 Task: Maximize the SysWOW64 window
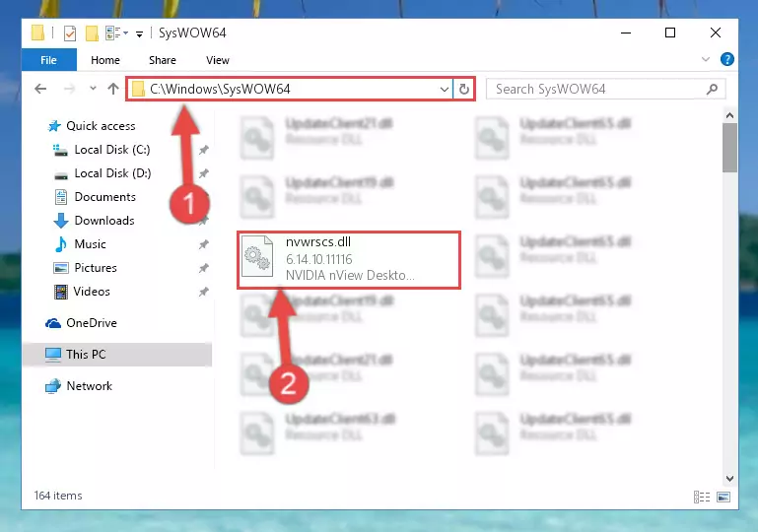point(670,33)
